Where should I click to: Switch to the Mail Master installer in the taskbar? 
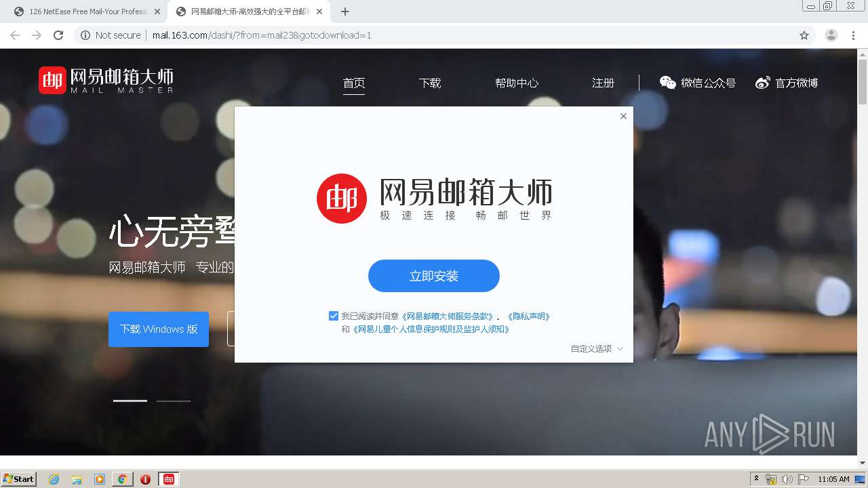point(169,479)
